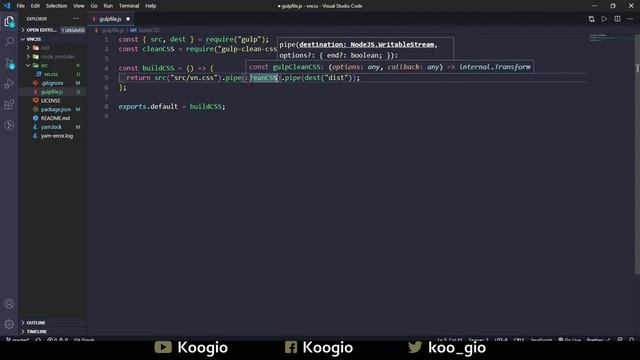This screenshot has width=640, height=360.
Task: Open yarn.lock in the explorer
Action: [51, 127]
